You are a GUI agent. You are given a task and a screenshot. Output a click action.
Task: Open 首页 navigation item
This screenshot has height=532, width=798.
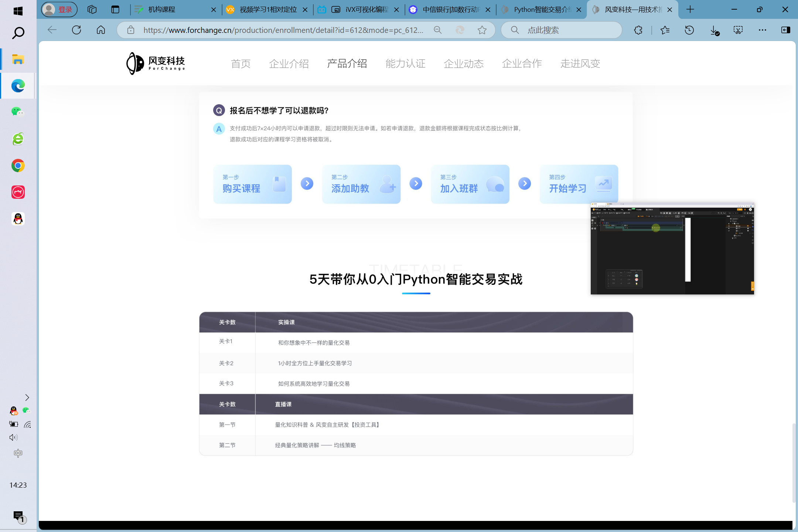241,64
